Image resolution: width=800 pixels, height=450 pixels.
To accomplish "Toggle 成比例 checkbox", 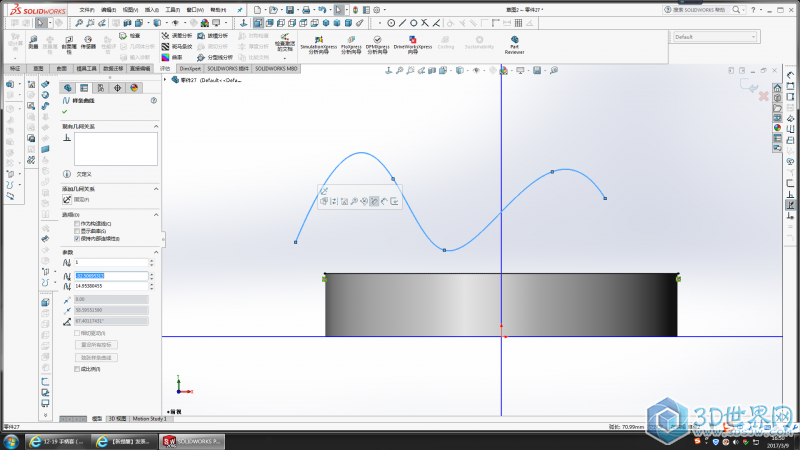I will [77, 369].
